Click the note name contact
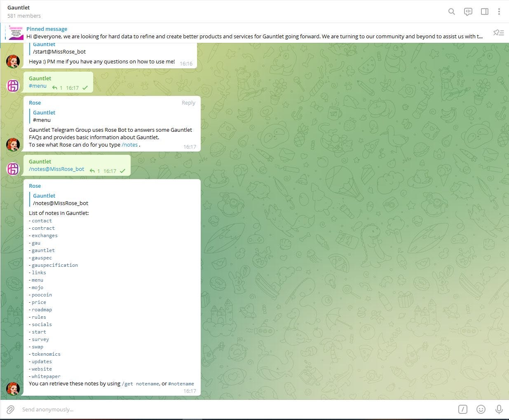This screenshot has width=509, height=420. pos(42,221)
